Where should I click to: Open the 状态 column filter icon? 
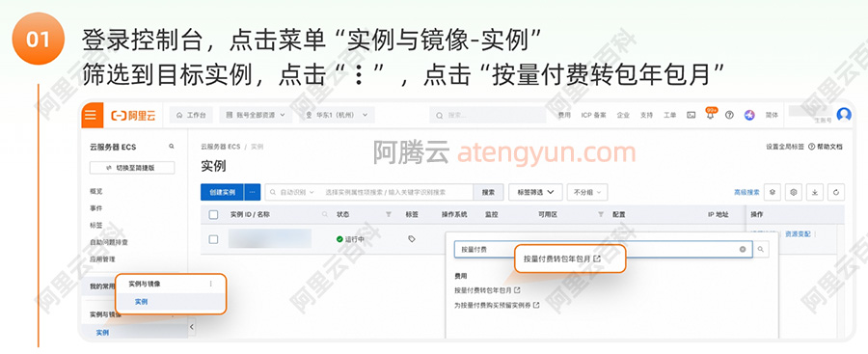tap(389, 214)
